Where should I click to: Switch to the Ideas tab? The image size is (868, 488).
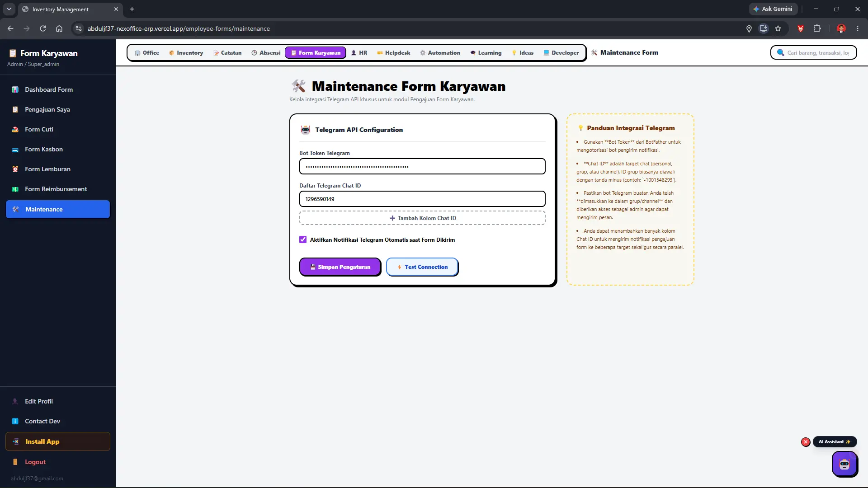click(x=523, y=53)
